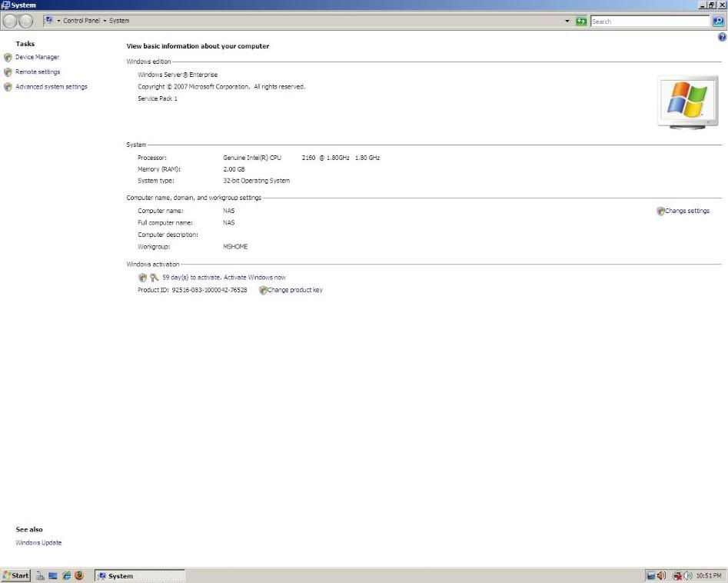
Task: Click the Service Pack 1 text
Action: coord(158,98)
